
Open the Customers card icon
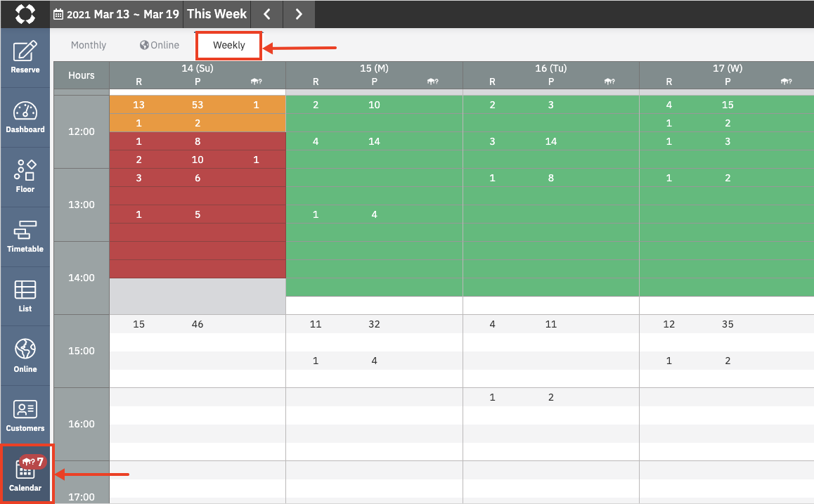coord(25,415)
